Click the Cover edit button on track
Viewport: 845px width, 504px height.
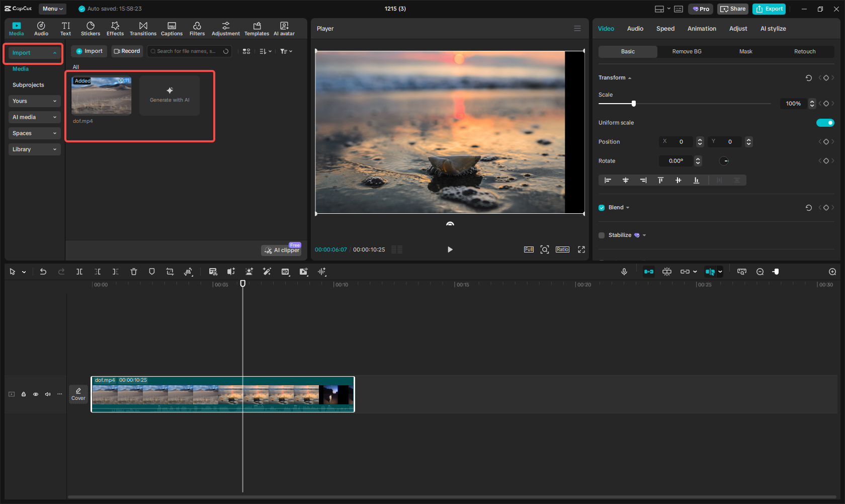click(x=78, y=394)
